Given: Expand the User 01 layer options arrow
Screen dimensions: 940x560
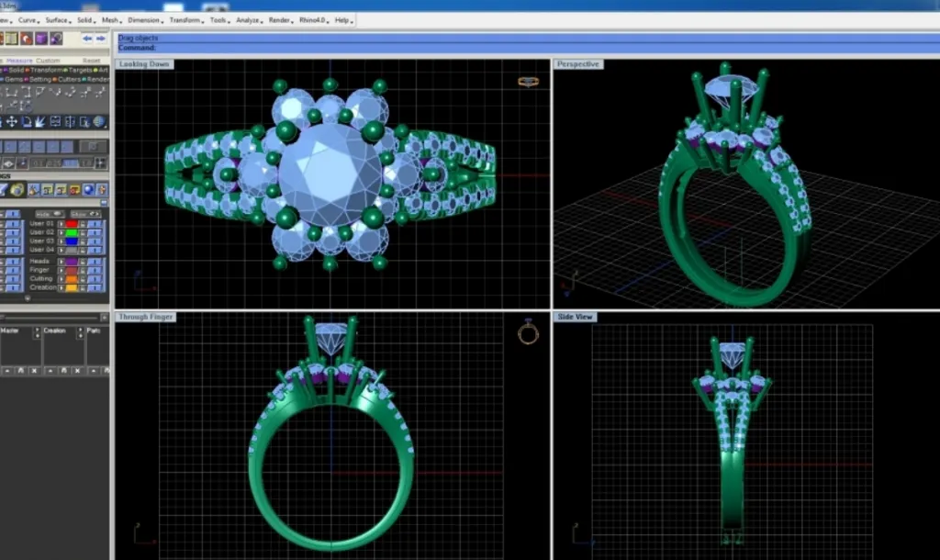Looking at the screenshot, I should point(62,224).
